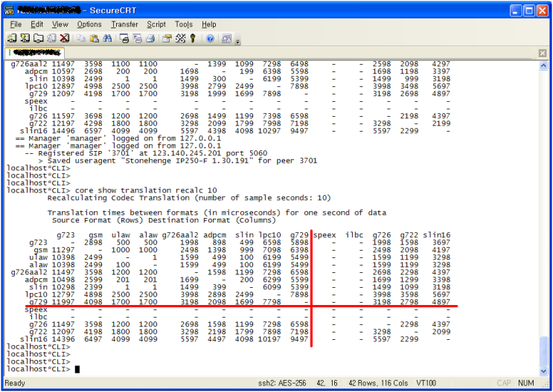This screenshot has height=392, width=553.
Task: Click the Paste clipboard toolbar icon
Action: [94, 38]
